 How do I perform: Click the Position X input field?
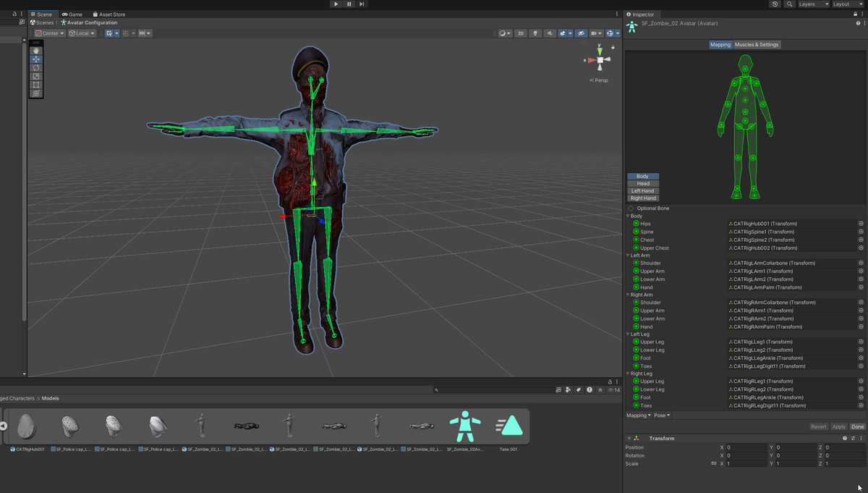pos(746,447)
